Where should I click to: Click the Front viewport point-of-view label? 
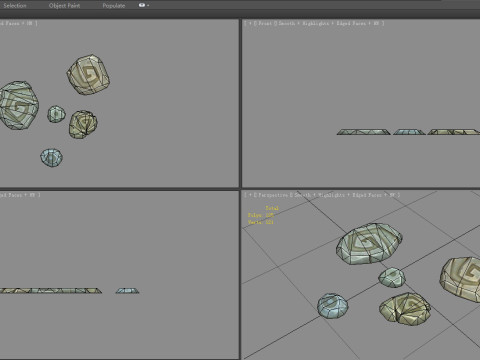click(x=265, y=23)
